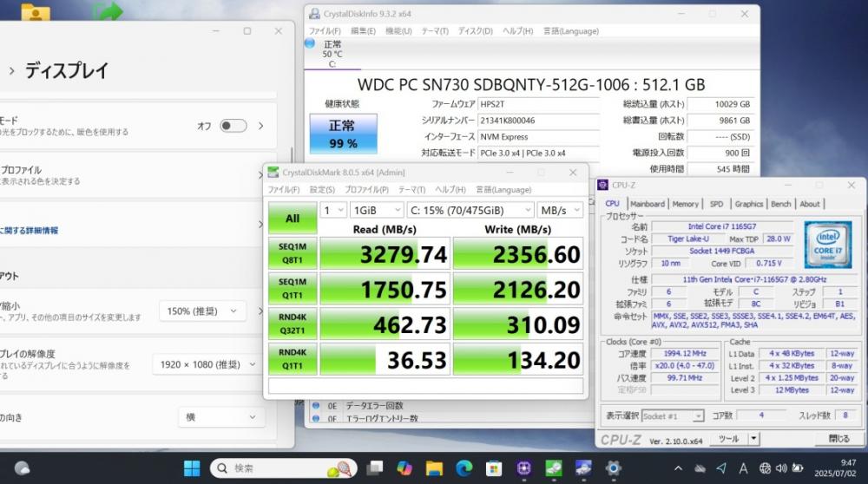The width and height of the screenshot is (868, 484).
Task: Open 言語(Language) menu in CrystalDiskMark
Action: coord(503,190)
